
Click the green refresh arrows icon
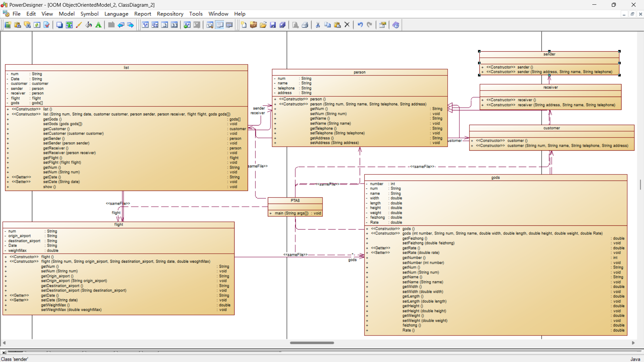tap(37, 25)
